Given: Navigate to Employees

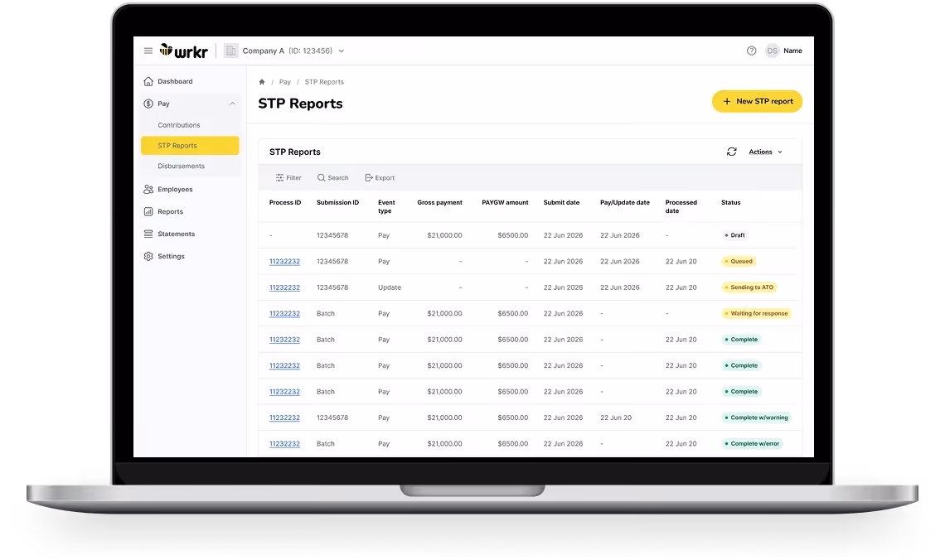Looking at the screenshot, I should 175,189.
